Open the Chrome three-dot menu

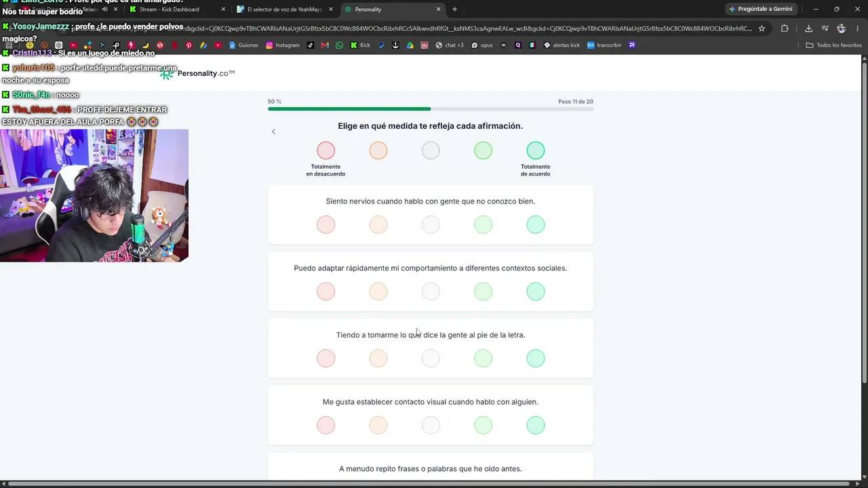click(x=857, y=28)
